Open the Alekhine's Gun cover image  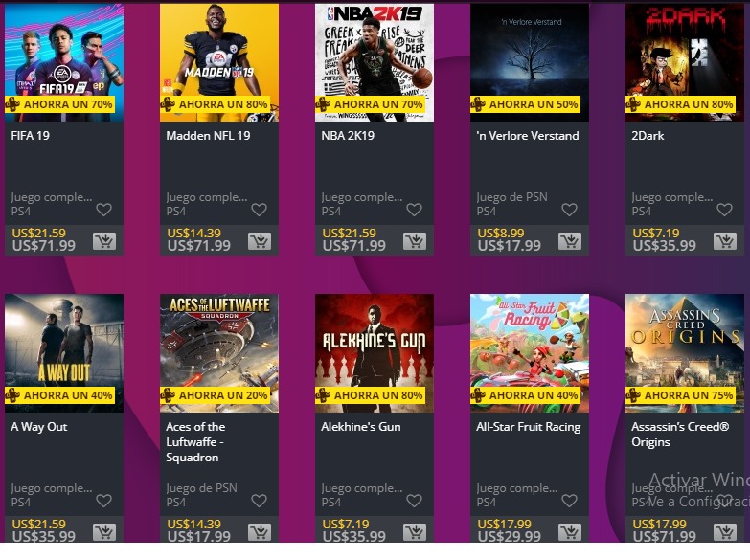click(375, 353)
